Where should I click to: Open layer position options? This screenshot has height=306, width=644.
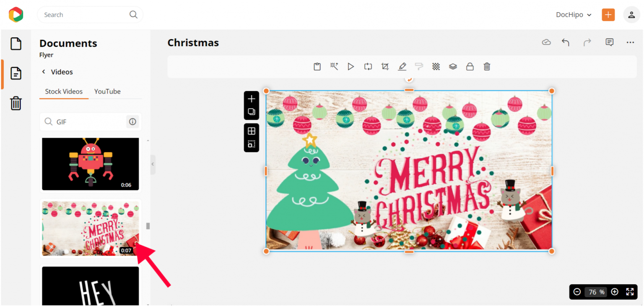click(x=452, y=66)
